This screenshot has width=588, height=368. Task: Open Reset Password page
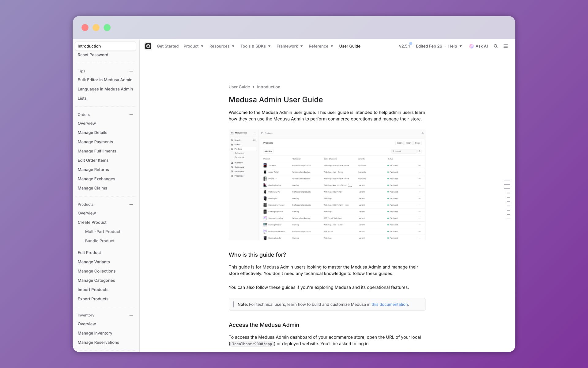[93, 55]
